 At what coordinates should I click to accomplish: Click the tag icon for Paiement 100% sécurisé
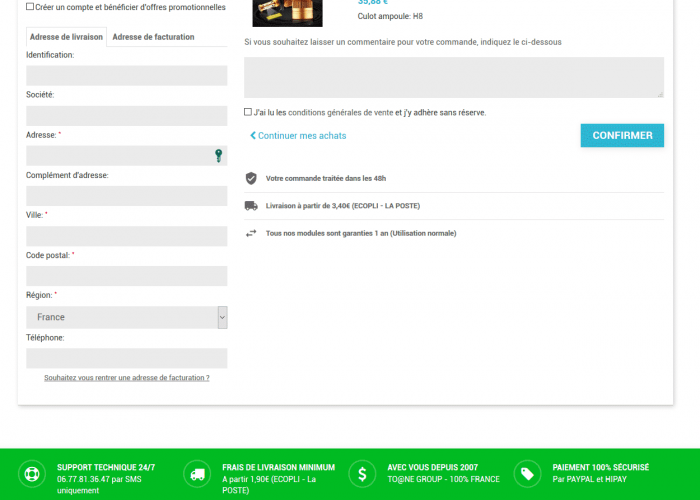click(527, 474)
